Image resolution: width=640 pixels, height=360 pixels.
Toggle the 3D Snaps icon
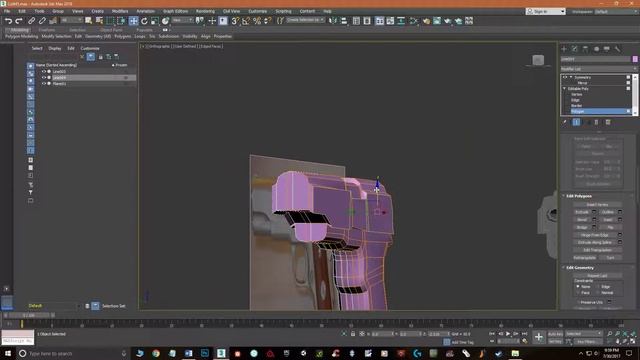tap(235, 21)
